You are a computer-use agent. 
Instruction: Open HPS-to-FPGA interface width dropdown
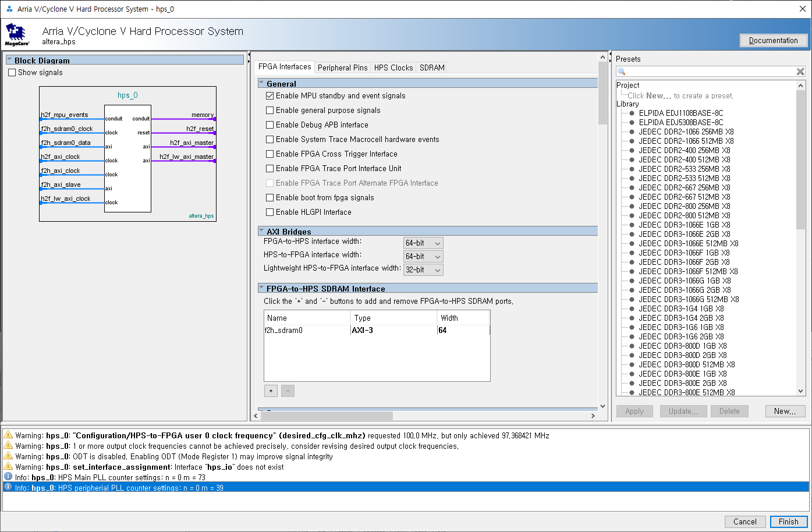tap(423, 256)
